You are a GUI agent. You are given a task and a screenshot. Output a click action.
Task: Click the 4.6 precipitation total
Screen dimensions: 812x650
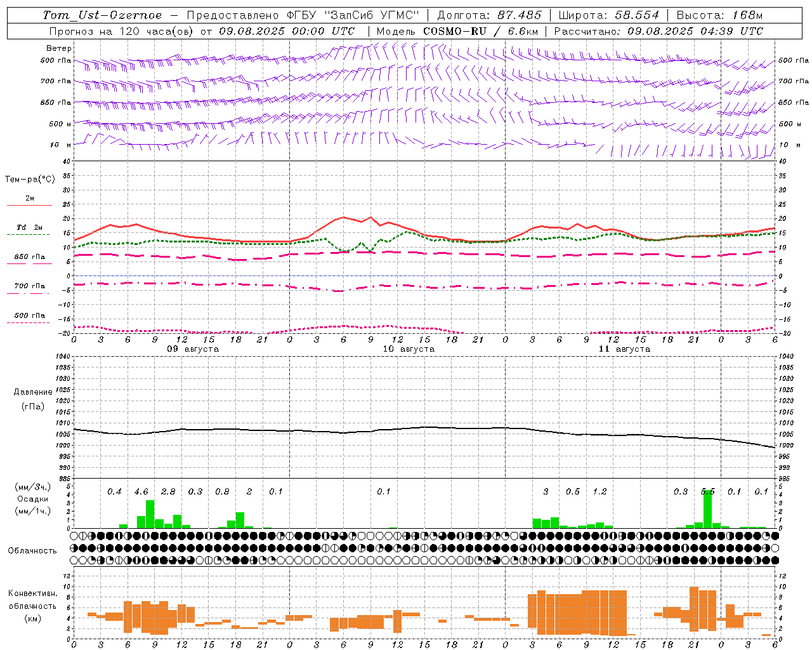(x=141, y=492)
